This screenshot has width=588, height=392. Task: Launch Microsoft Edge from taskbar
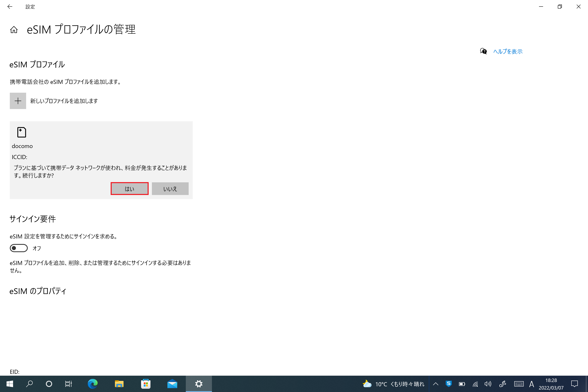click(92, 384)
